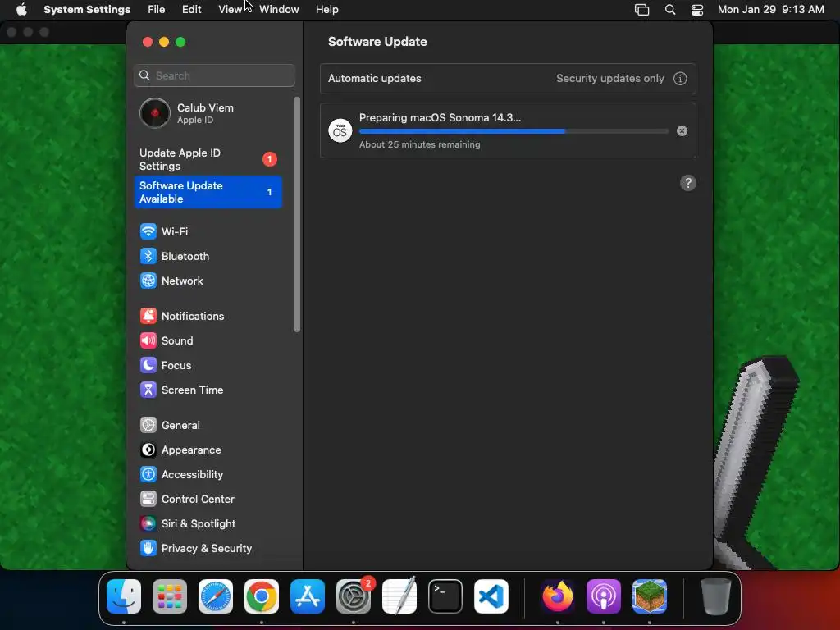Click the macOS update progress bar

514,131
